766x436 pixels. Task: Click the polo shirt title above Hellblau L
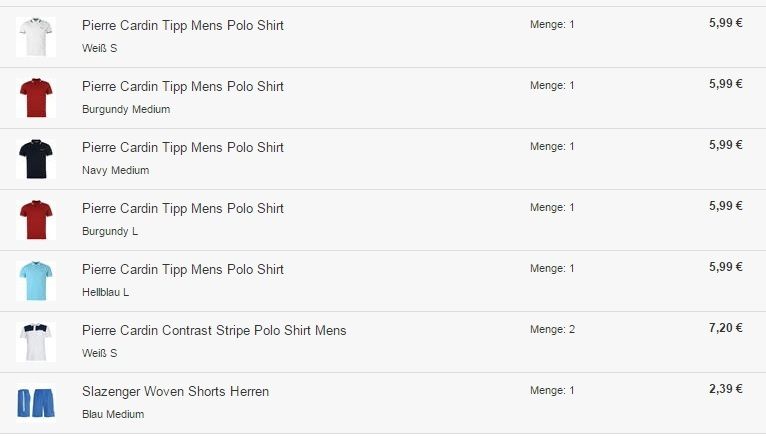pyautogui.click(x=183, y=269)
